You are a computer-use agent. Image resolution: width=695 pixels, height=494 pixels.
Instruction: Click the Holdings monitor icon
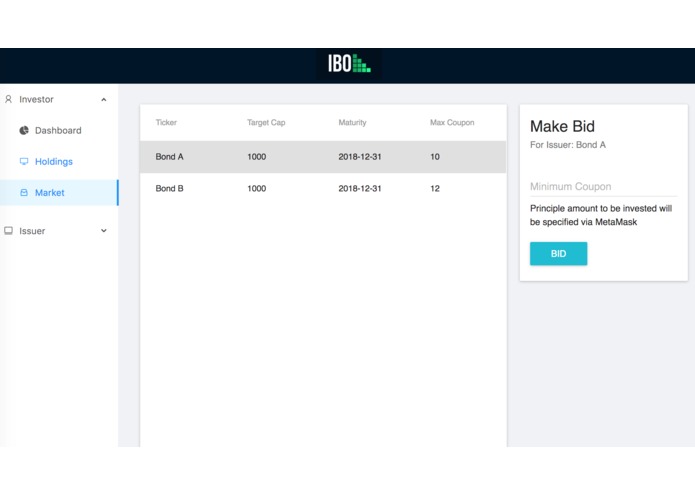pyautogui.click(x=24, y=161)
